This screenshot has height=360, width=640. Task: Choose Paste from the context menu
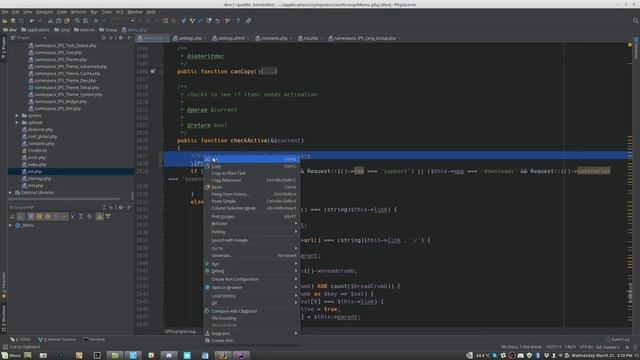coord(251,187)
